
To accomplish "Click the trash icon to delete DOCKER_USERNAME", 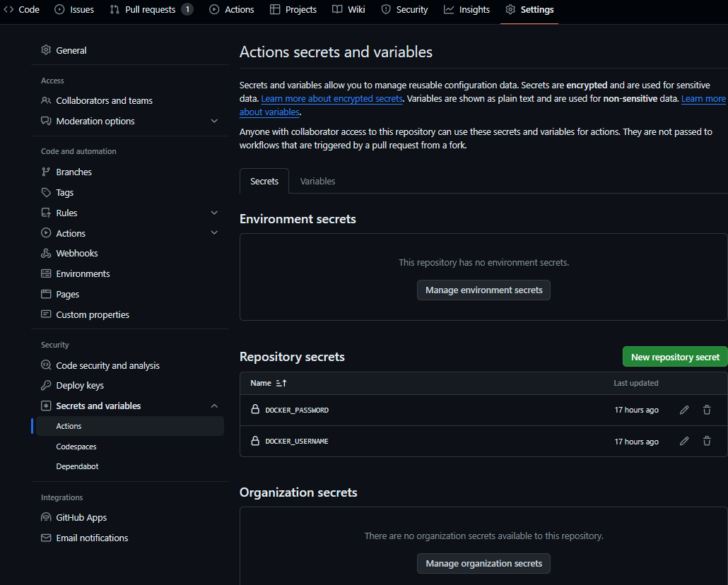I will coord(707,441).
